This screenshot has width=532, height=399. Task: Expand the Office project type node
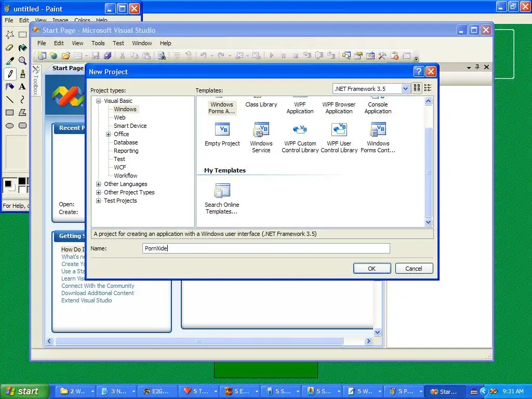pyautogui.click(x=108, y=134)
